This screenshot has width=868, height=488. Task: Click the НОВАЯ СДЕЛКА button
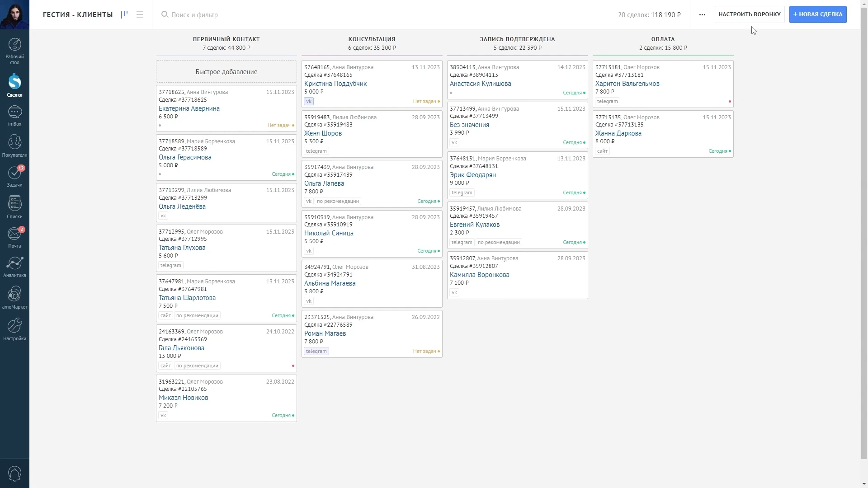817,14
